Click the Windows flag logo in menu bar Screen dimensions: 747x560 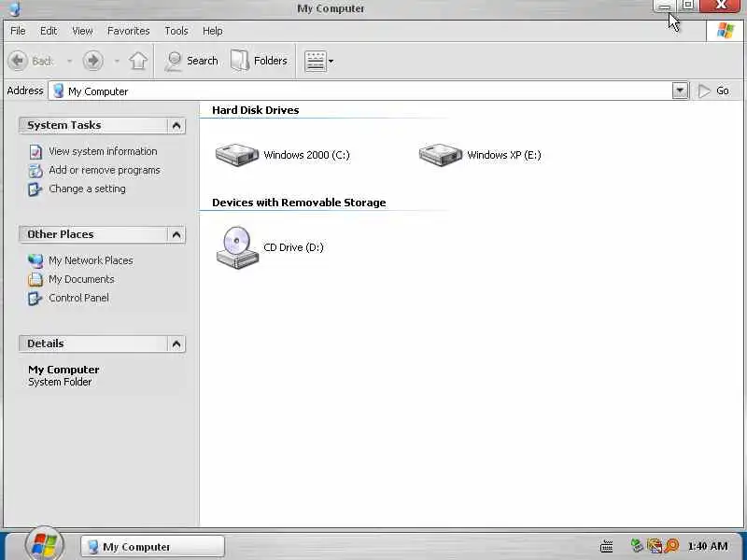click(726, 31)
